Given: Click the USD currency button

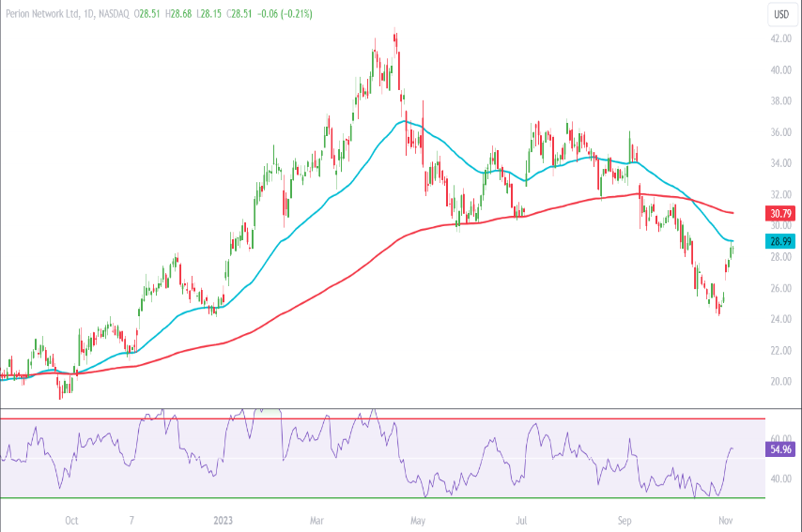Looking at the screenshot, I should (781, 14).
